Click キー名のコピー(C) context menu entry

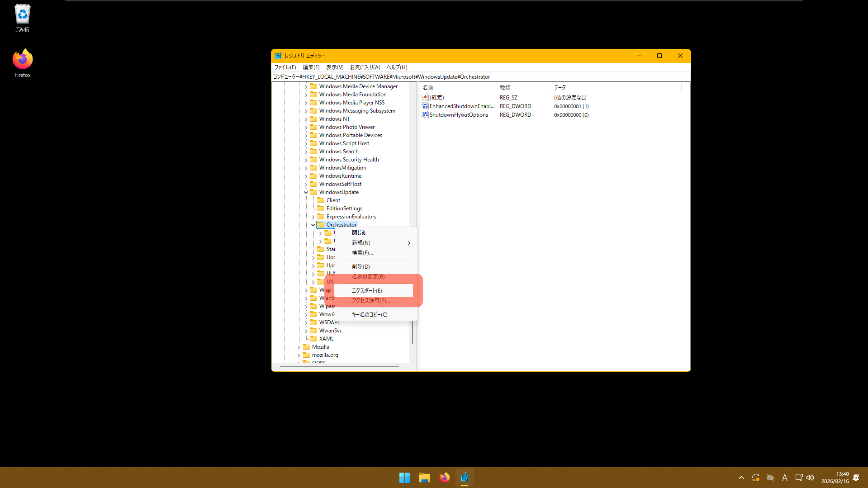370,315
